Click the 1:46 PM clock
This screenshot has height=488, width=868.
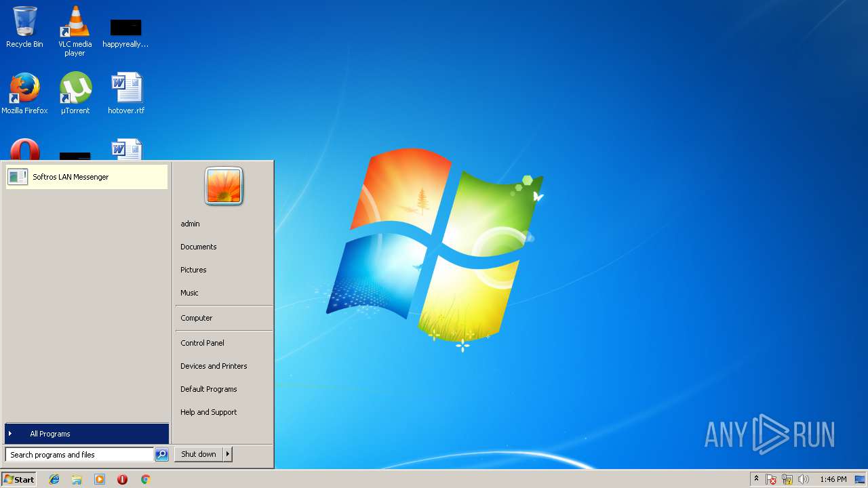(833, 479)
